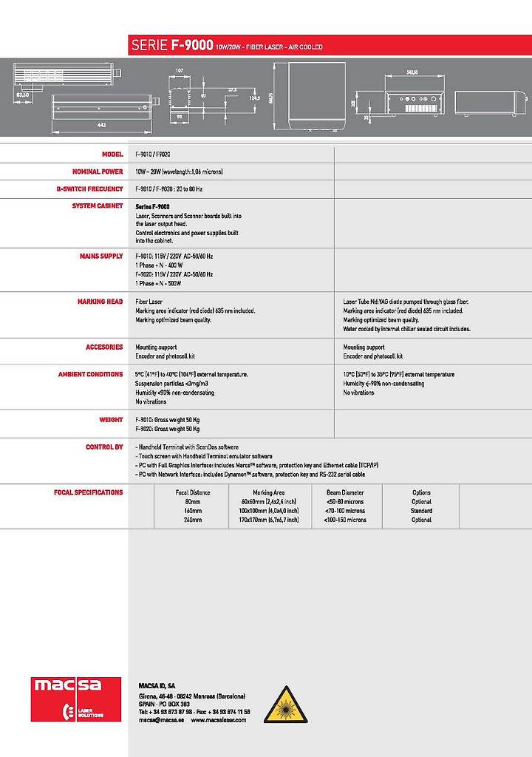Click 'Handheld Terminal with ScanDos software' line
This screenshot has width=532, height=757.
[187, 447]
